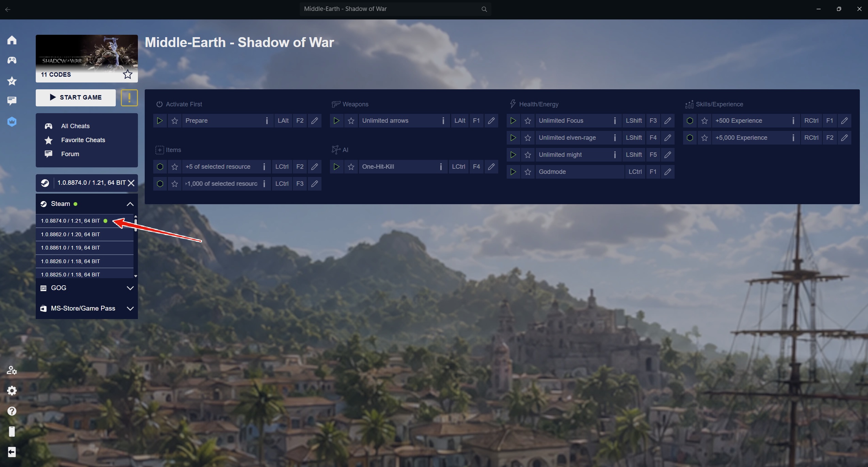This screenshot has width=868, height=467.
Task: Toggle the Unlimited elven-rage cheat
Action: point(513,138)
